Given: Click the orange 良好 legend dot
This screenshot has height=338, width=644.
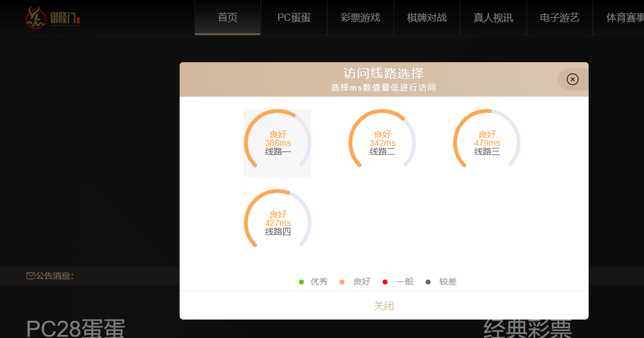Looking at the screenshot, I should click(342, 282).
